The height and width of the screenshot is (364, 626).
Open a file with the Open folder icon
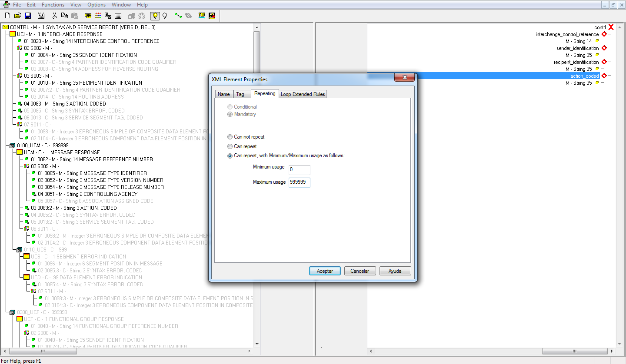[17, 16]
